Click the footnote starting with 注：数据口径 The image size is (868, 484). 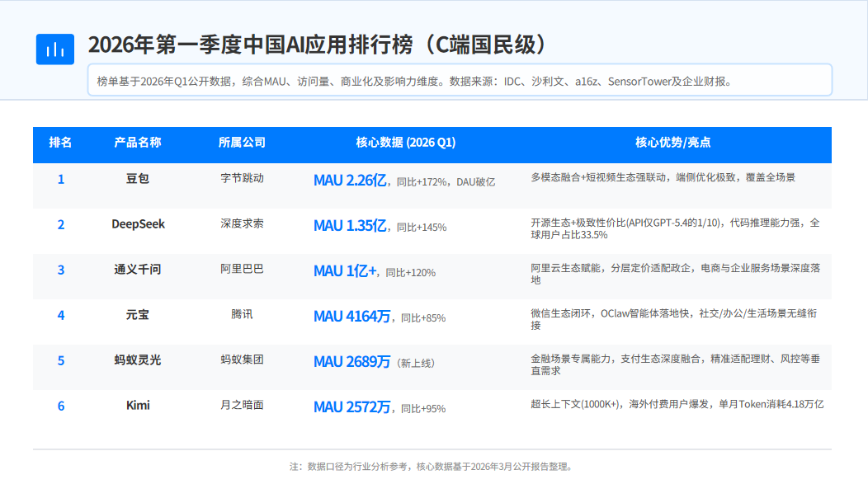(432, 467)
